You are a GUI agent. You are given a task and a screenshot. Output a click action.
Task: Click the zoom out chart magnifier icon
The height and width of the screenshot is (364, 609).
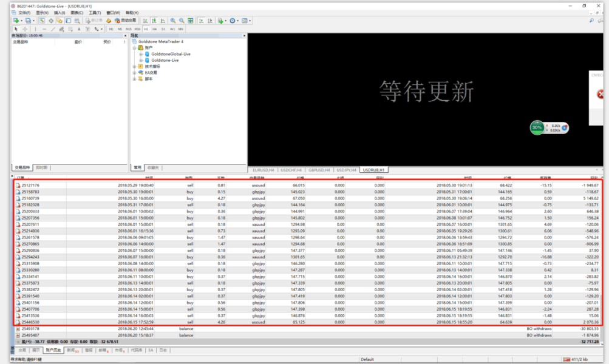point(182,21)
